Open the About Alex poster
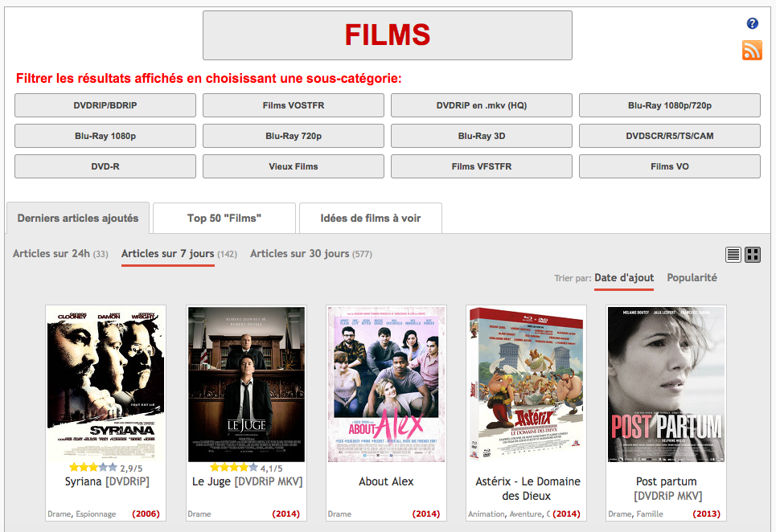The width and height of the screenshot is (776, 532). pos(387,384)
